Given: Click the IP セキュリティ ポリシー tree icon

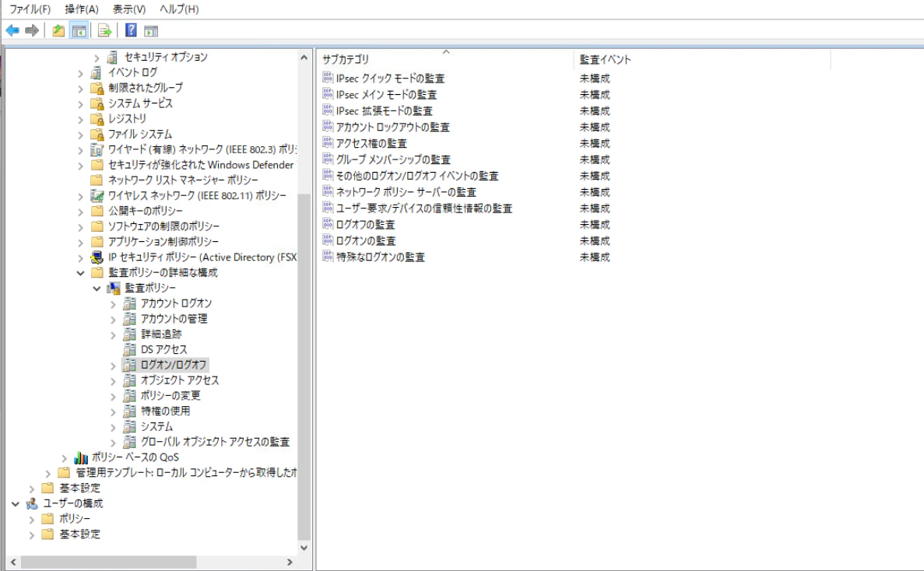Looking at the screenshot, I should coord(97,257).
